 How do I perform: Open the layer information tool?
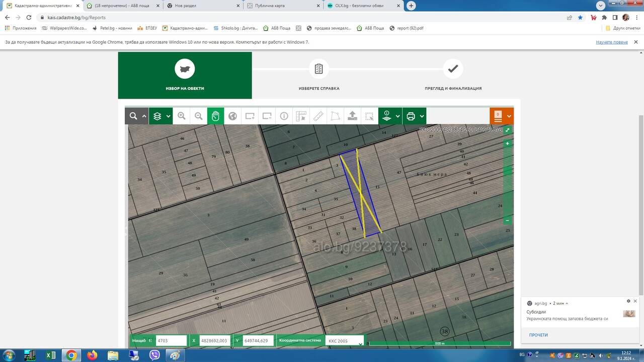coord(386,116)
